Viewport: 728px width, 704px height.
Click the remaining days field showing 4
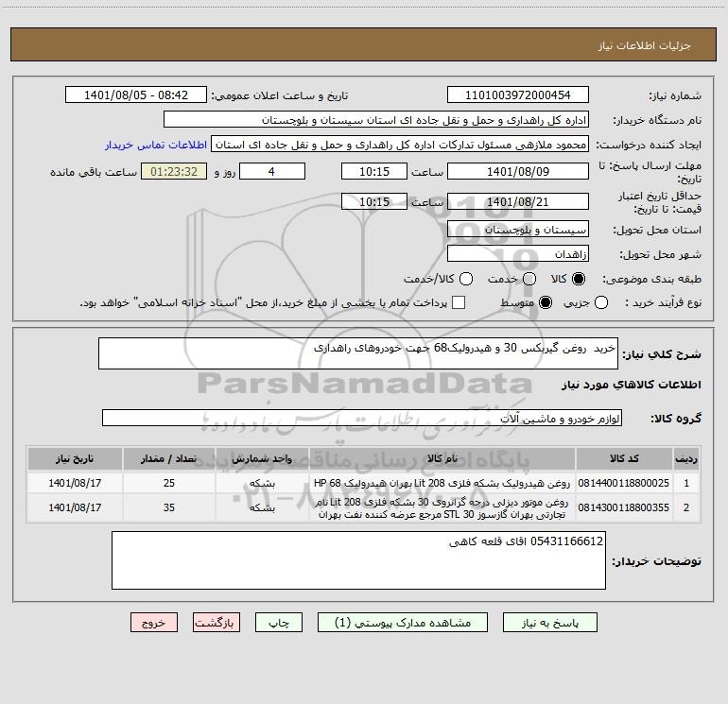click(x=272, y=171)
